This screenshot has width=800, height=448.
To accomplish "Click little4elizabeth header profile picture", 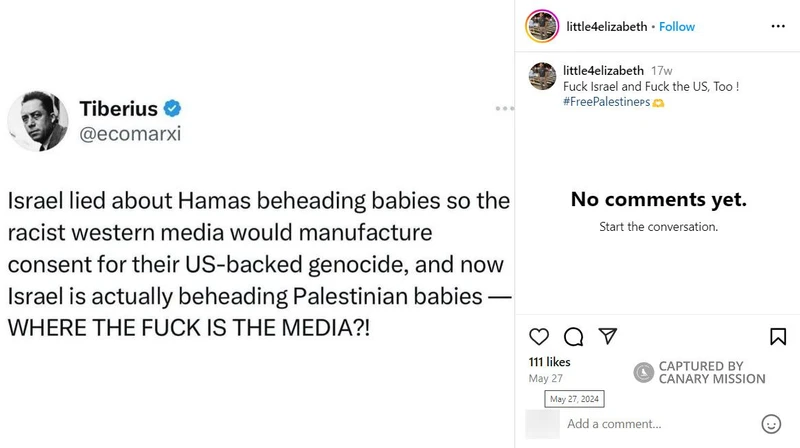I will click(541, 26).
